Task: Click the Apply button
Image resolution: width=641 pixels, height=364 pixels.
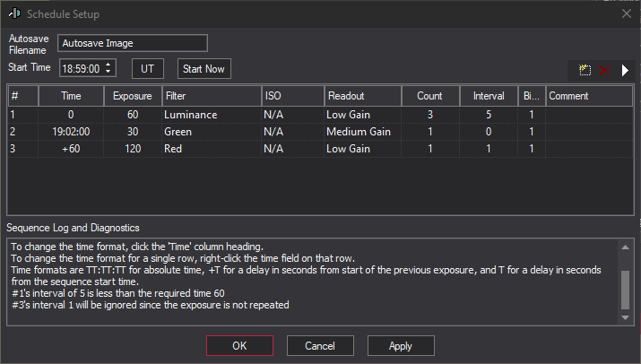Action: point(401,345)
